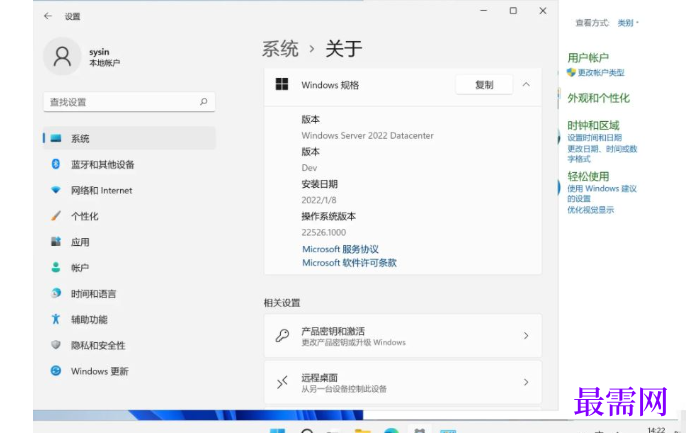Click the 22526.1000 OS build value
Screen dimensions: 686x433
point(324,232)
